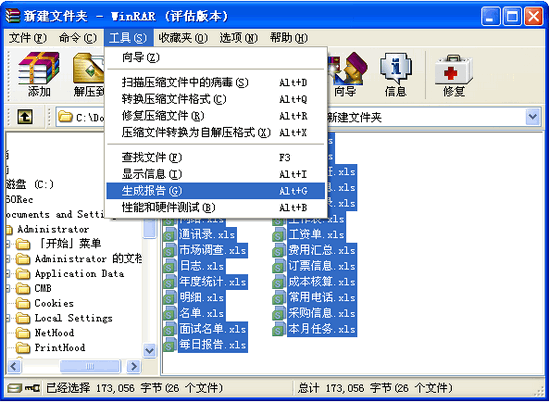The image size is (549, 403).
Task: Click the tree pane scroll-left arrow
Action: pos(14,366)
